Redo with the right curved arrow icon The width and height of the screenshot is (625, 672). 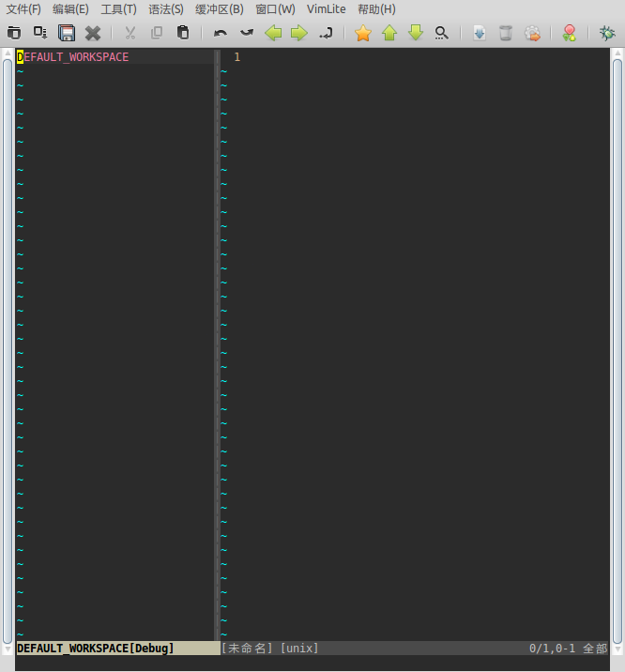247,33
